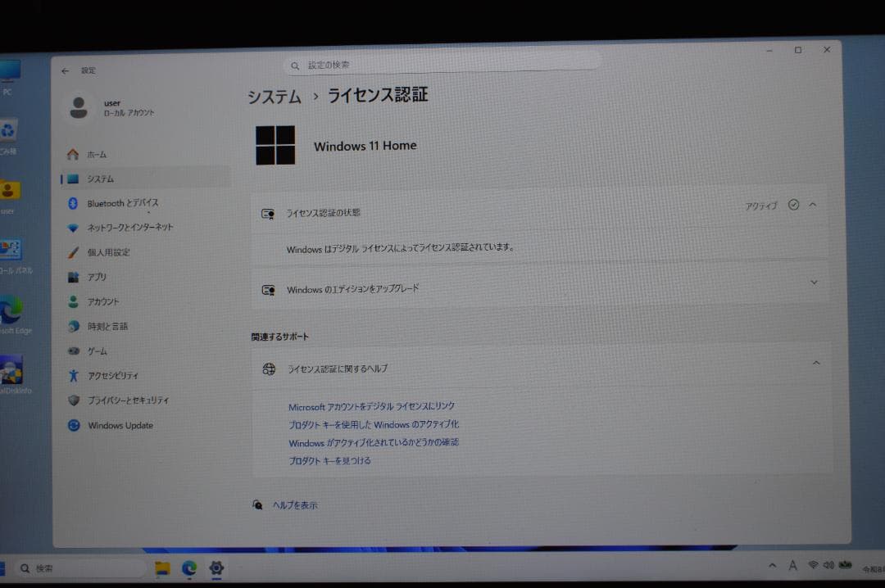
Task: Click the game controller icon in the sidebar
Action: (x=74, y=351)
